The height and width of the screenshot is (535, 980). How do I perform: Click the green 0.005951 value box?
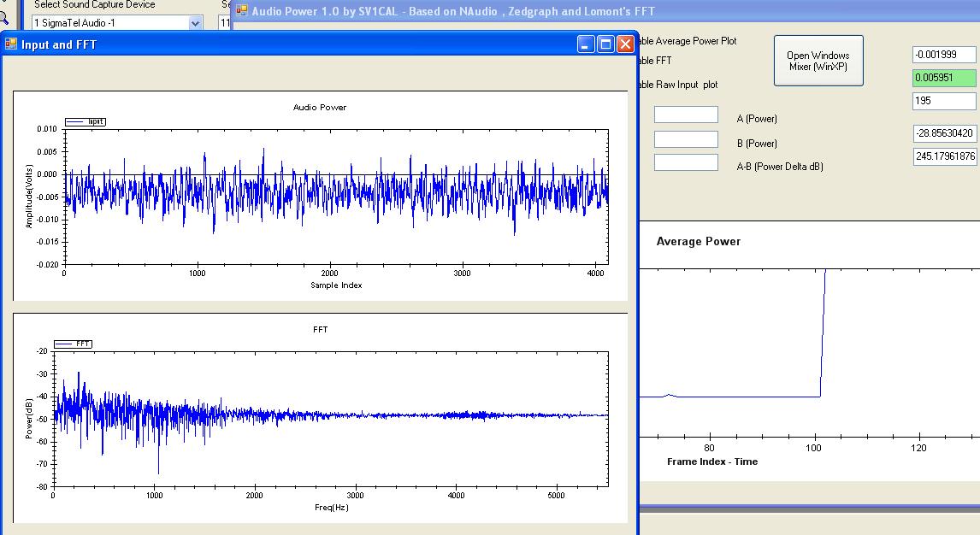(944, 78)
